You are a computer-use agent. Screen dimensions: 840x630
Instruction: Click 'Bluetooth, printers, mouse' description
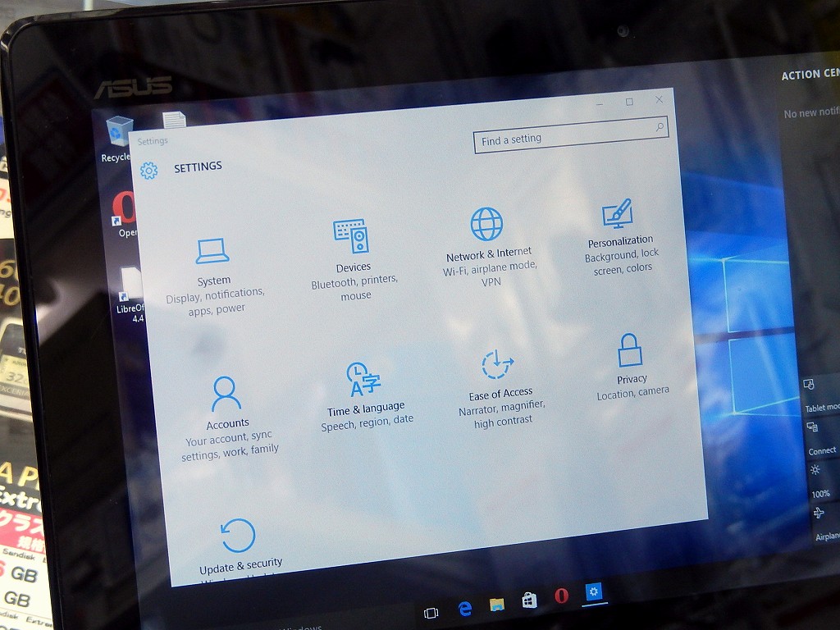pyautogui.click(x=354, y=288)
